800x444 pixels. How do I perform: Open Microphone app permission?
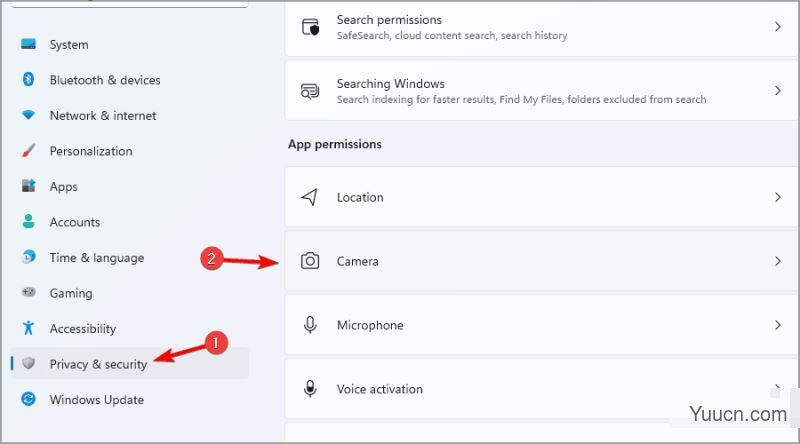point(542,325)
